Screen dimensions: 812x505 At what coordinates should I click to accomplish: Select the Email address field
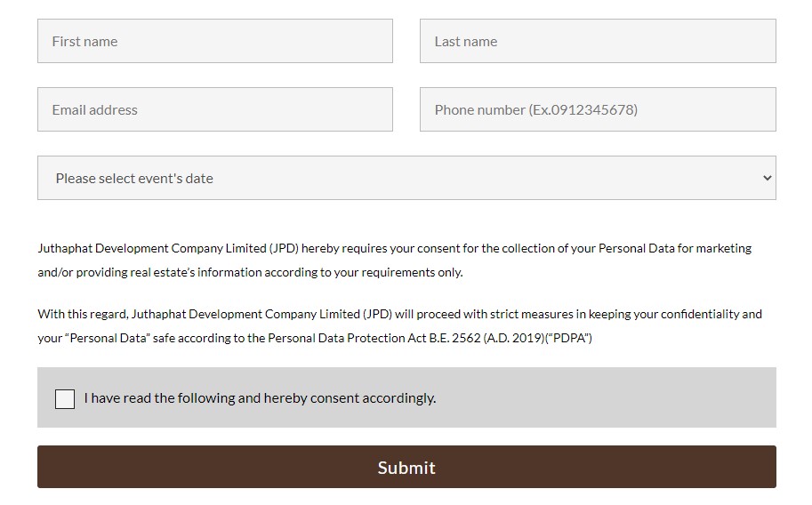[215, 109]
